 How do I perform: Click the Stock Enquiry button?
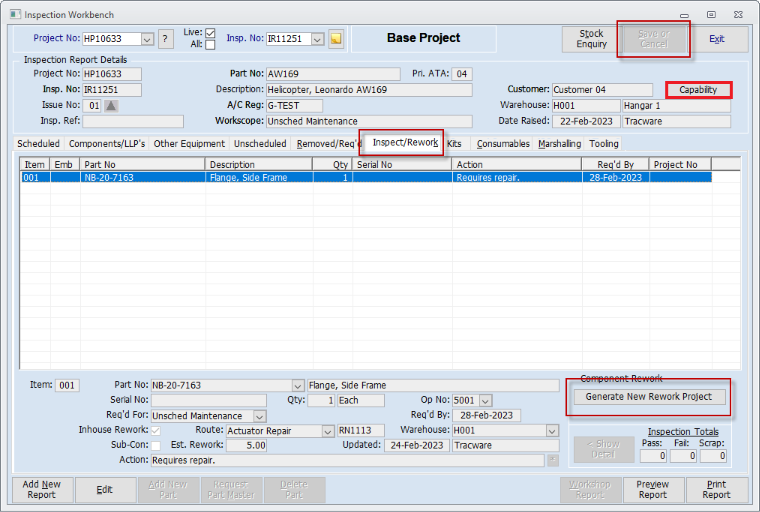pos(591,39)
